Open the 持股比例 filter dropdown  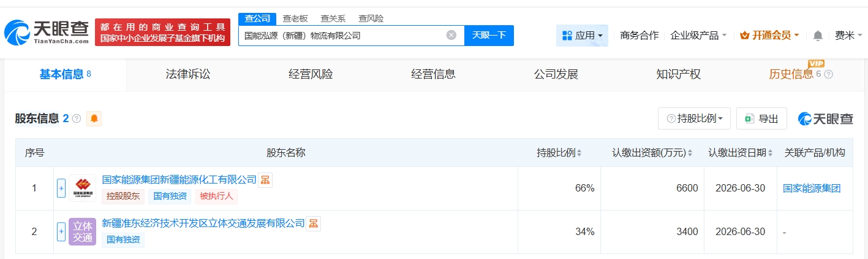click(694, 118)
